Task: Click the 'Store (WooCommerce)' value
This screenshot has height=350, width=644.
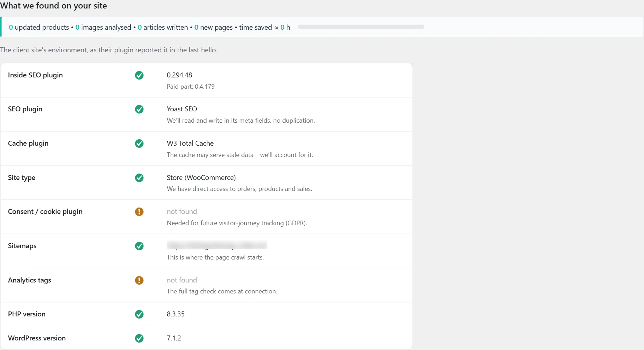Action: 201,177
